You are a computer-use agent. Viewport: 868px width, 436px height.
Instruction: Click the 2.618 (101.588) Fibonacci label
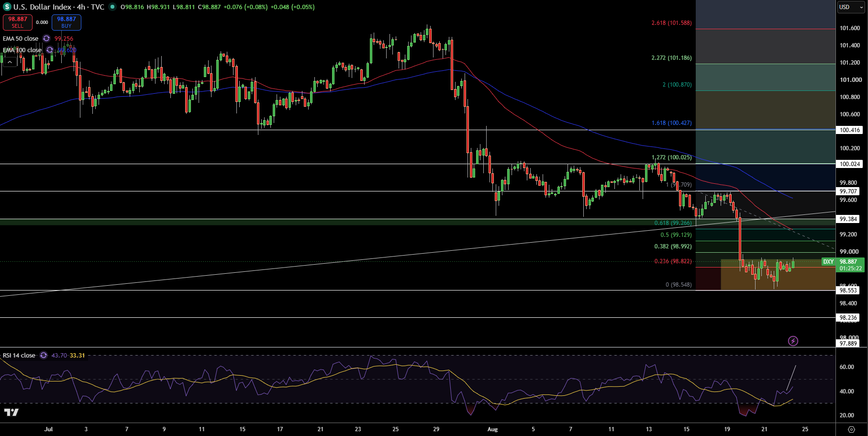pyautogui.click(x=671, y=22)
